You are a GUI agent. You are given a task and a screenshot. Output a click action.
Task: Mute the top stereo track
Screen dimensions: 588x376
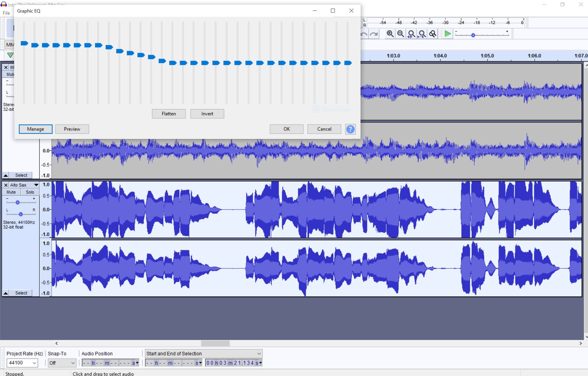point(10,74)
